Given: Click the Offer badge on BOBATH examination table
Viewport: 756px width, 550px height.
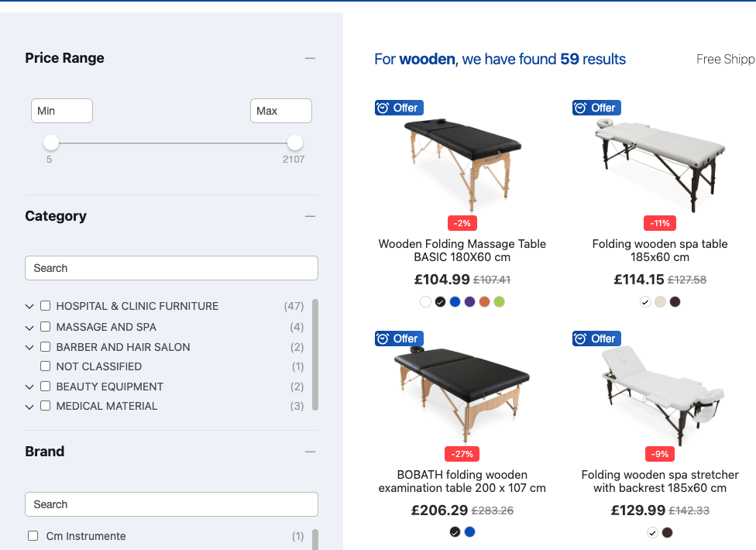Looking at the screenshot, I should [397, 339].
